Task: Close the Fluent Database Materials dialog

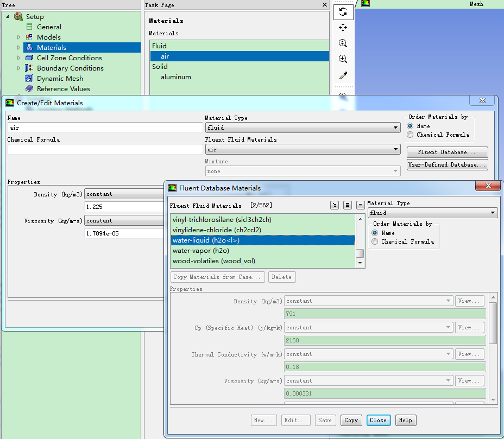Action: [x=379, y=420]
